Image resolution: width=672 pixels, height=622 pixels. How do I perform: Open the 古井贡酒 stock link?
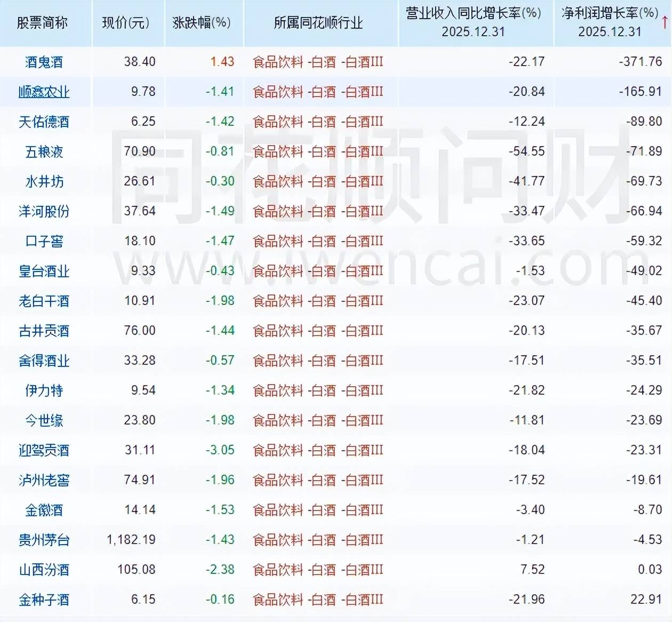click(44, 331)
